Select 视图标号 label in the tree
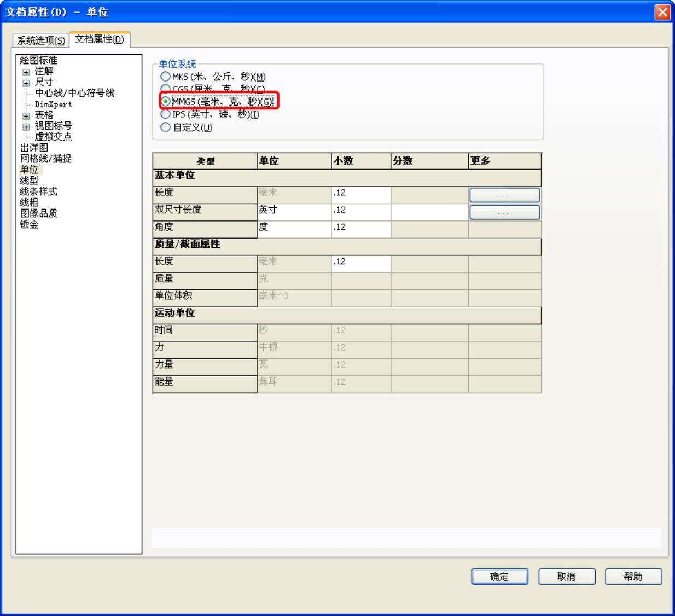The image size is (675, 616). [53, 126]
